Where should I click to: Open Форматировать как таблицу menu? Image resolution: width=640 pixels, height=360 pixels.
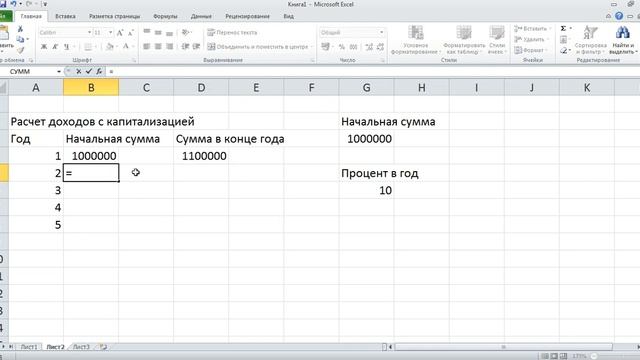pos(464,39)
